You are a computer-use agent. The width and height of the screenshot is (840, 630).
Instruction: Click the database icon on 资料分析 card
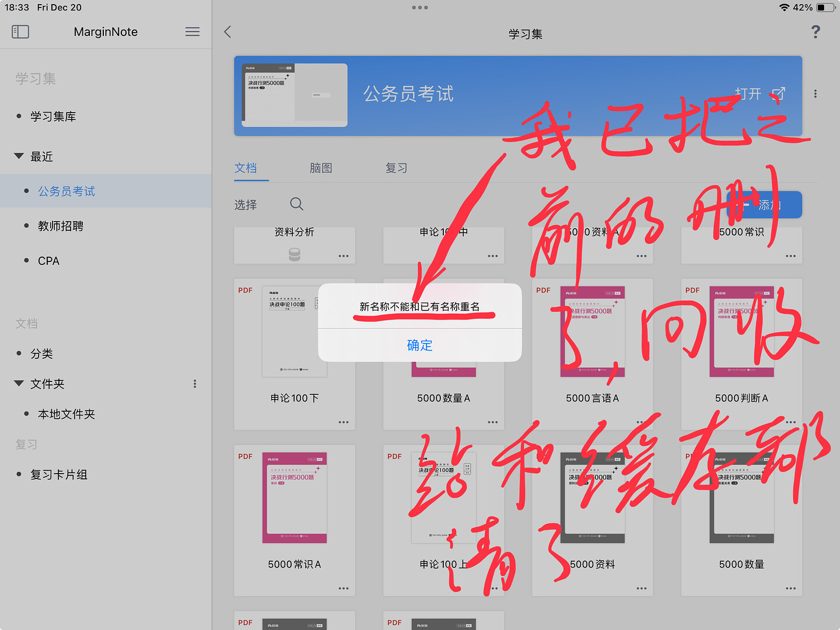coord(295,254)
